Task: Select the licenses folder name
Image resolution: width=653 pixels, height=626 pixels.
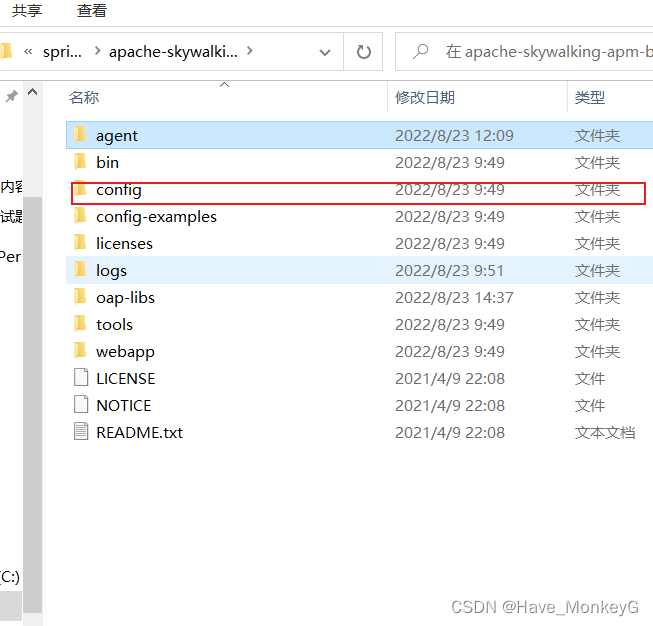Action: pyautogui.click(x=124, y=244)
